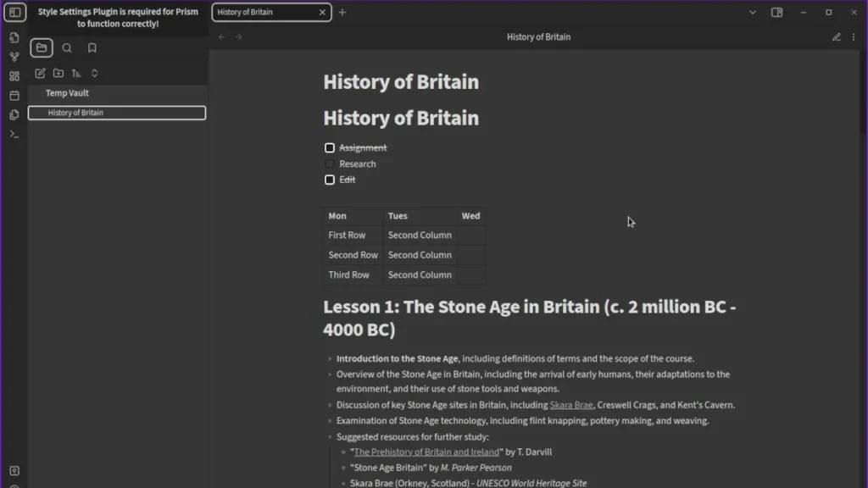Viewport: 868px width, 488px height.
Task: Maximize the Obsidian window
Action: click(x=829, y=12)
